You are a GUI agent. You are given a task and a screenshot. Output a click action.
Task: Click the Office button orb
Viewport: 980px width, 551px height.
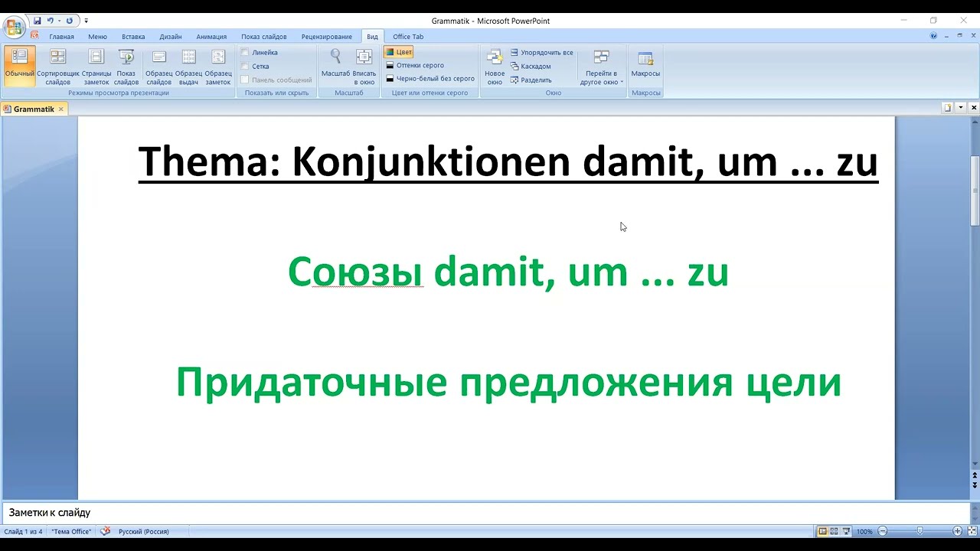tap(15, 29)
